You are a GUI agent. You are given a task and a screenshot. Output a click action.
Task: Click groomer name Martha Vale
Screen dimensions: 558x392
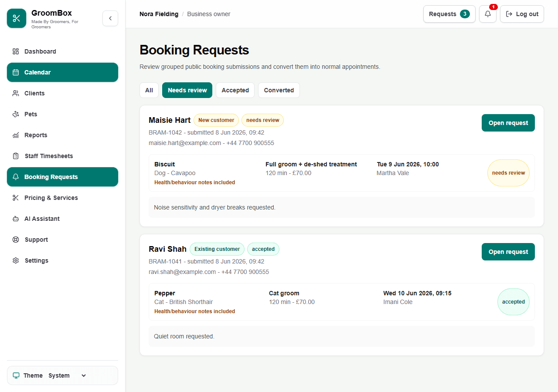pyautogui.click(x=392, y=173)
